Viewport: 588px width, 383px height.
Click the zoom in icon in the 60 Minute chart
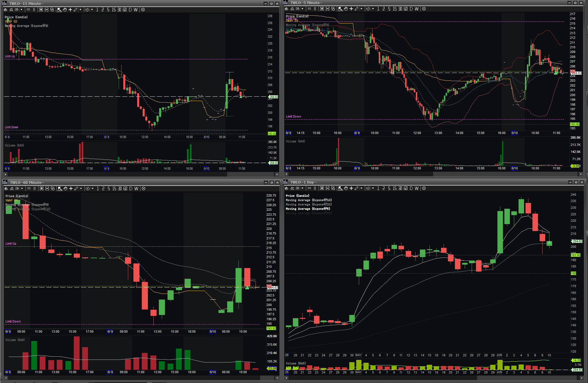[x=42, y=188]
